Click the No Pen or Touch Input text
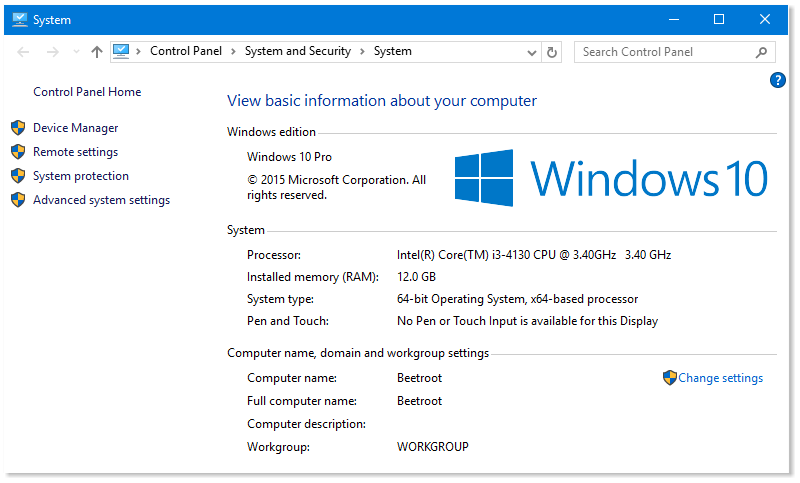This screenshot has width=800, height=483. point(528,321)
